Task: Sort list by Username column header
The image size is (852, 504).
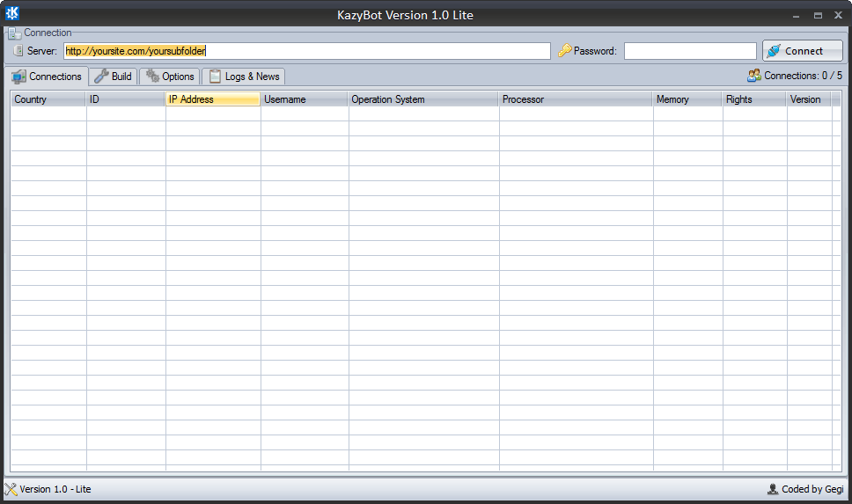Action: (304, 99)
